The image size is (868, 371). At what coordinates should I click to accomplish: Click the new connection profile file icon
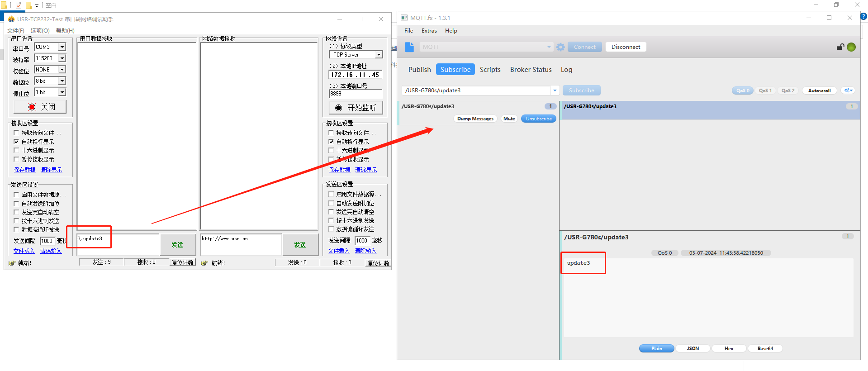pyautogui.click(x=409, y=47)
